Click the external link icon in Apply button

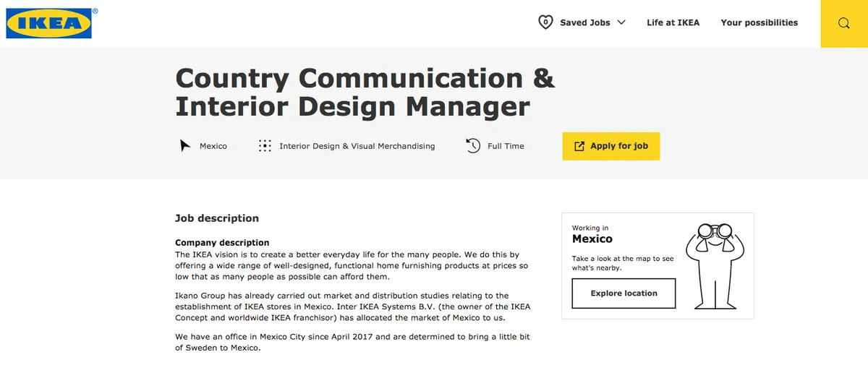point(579,146)
